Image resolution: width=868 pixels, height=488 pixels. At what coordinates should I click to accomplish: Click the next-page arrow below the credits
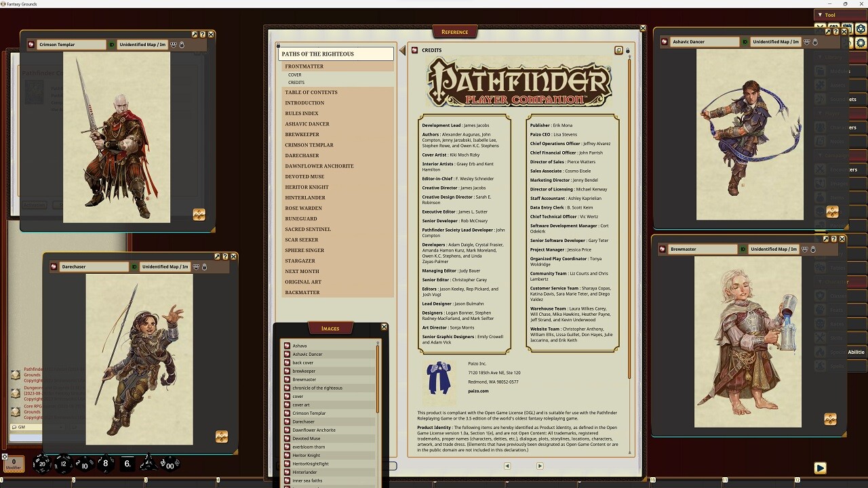pos(540,466)
